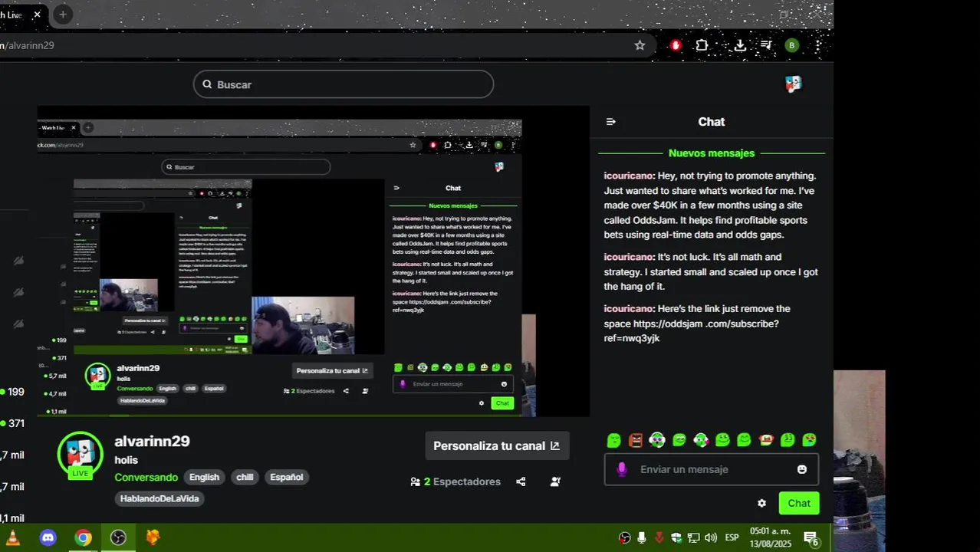The width and height of the screenshot is (980, 552).
Task: Open chat settings gear icon
Action: [x=761, y=504]
